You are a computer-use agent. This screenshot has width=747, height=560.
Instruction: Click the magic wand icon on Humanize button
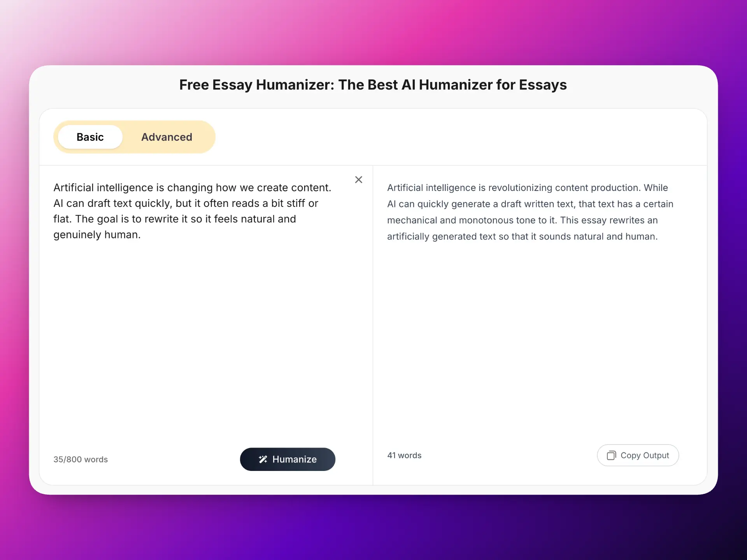[x=263, y=459]
